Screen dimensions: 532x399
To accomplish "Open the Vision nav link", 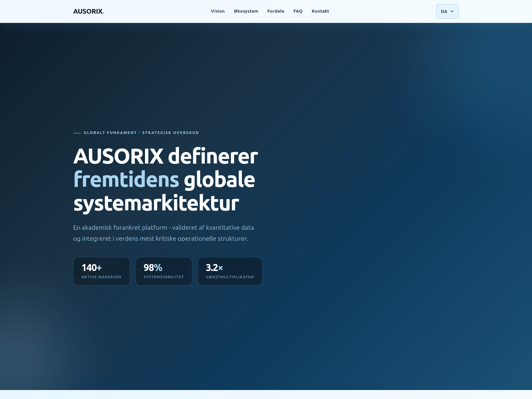I will tap(218, 11).
